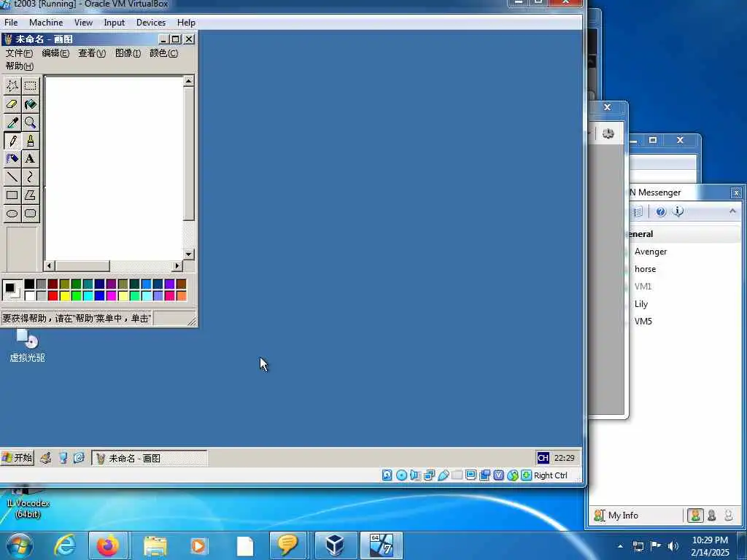Click the shared folders indicator in VirtualBox status bar

point(457,475)
